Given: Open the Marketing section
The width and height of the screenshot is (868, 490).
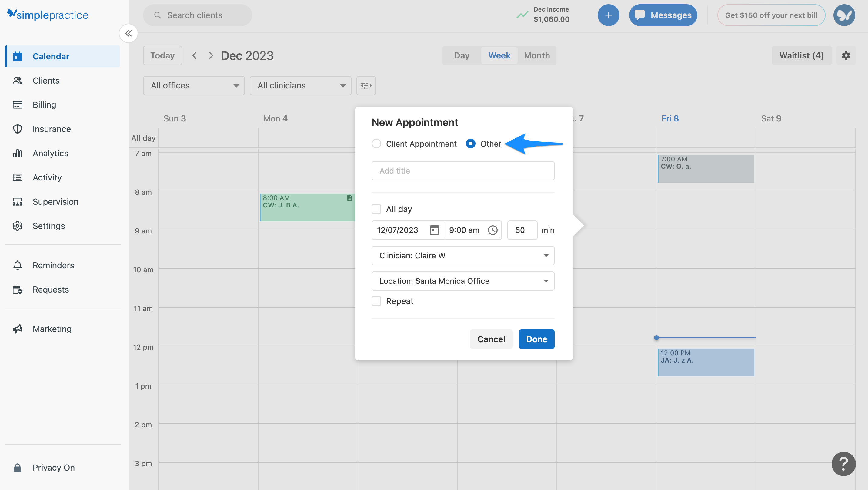Looking at the screenshot, I should [x=52, y=329].
